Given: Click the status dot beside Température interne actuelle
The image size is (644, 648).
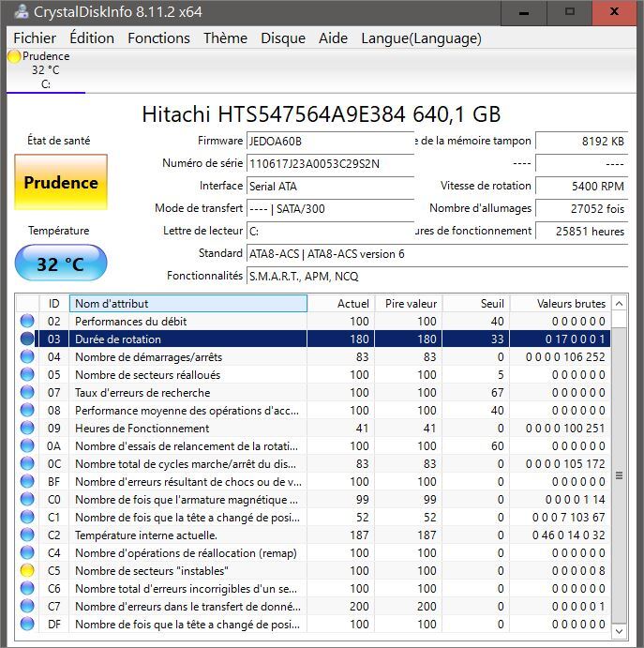Looking at the screenshot, I should coord(27,535).
